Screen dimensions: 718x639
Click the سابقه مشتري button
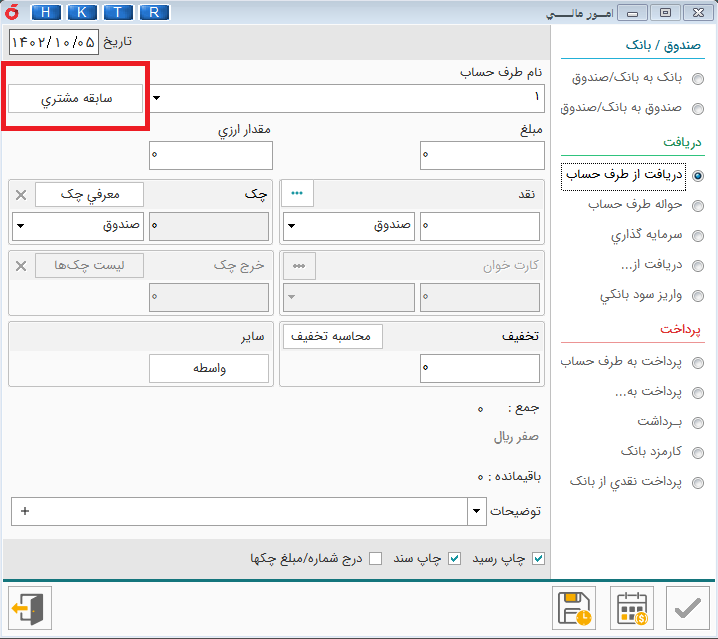[x=76, y=99]
